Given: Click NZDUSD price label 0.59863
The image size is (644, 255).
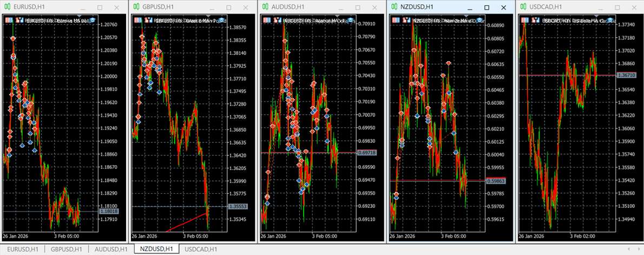Looking at the screenshot, I should coord(496,181).
